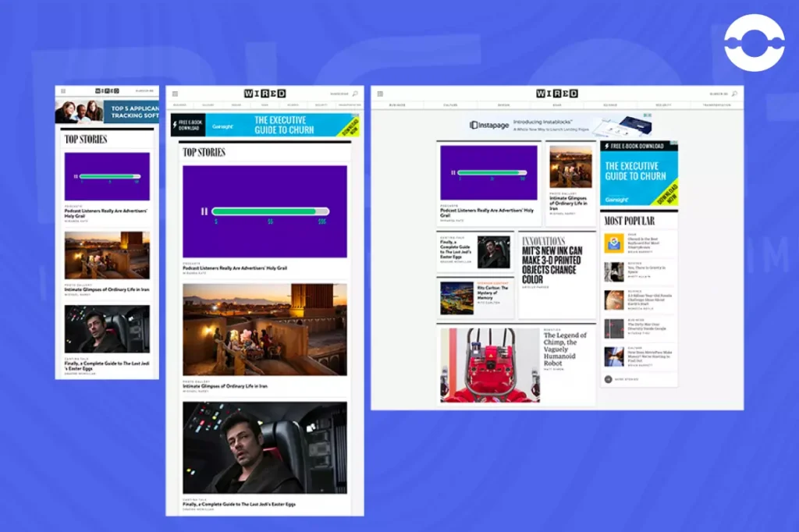Click WIRED logo in mobile view
This screenshot has height=532, width=799.
click(x=107, y=90)
